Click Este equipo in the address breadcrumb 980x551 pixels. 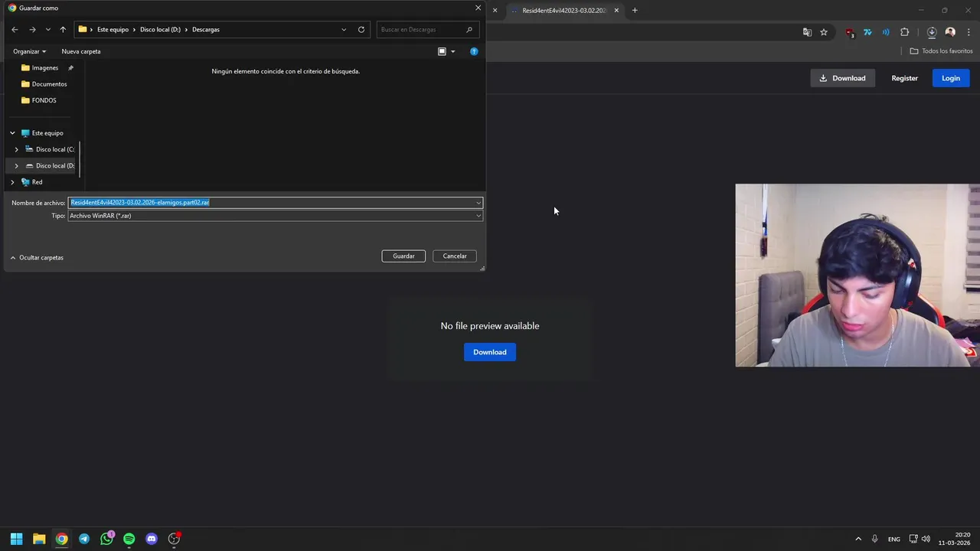pyautogui.click(x=113, y=30)
